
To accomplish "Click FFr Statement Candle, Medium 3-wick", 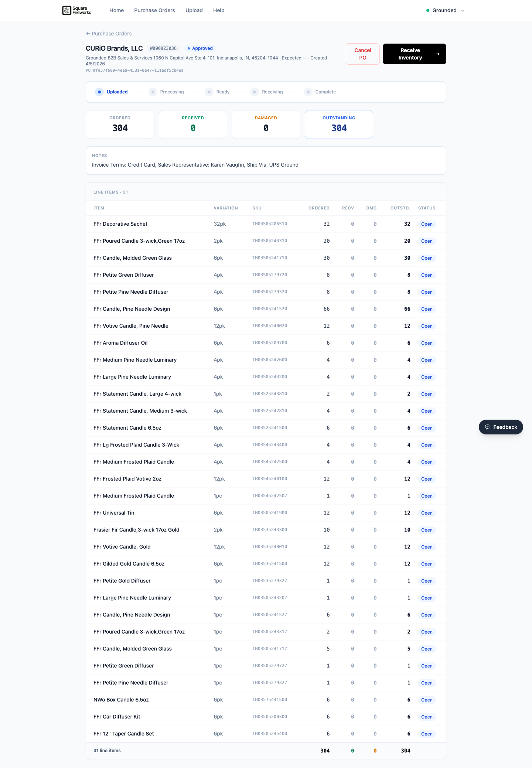I will (140, 411).
